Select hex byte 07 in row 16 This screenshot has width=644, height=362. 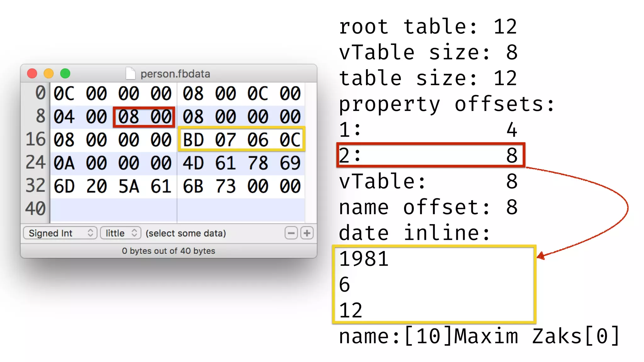pyautogui.click(x=225, y=140)
